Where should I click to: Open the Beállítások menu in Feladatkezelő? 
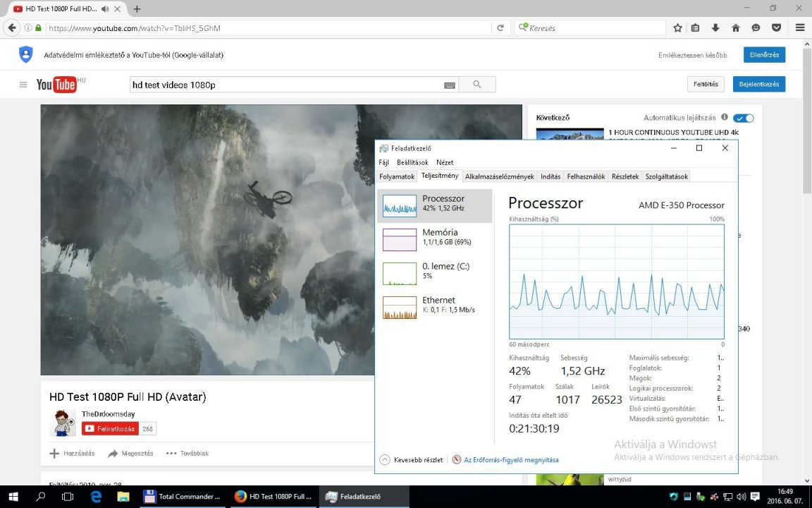412,162
